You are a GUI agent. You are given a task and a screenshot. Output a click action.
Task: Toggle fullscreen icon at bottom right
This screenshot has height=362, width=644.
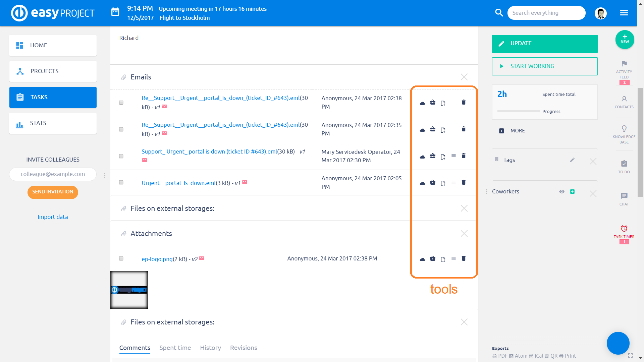point(631,356)
